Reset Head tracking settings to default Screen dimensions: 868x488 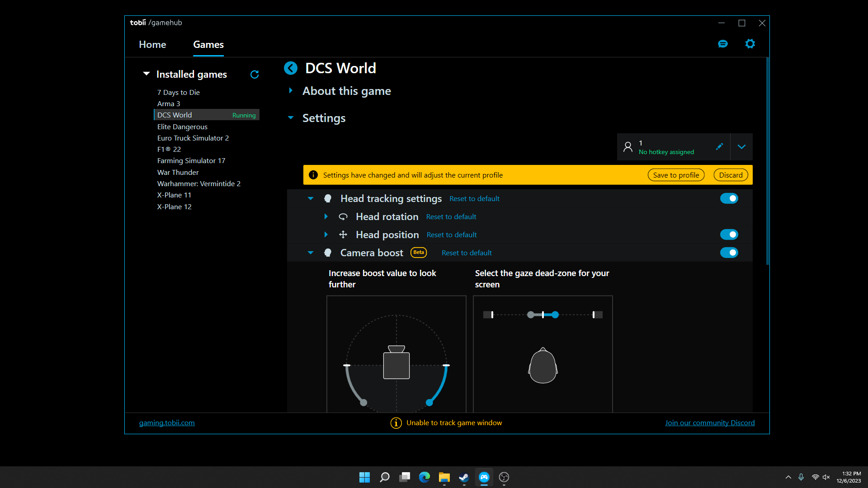(x=474, y=199)
